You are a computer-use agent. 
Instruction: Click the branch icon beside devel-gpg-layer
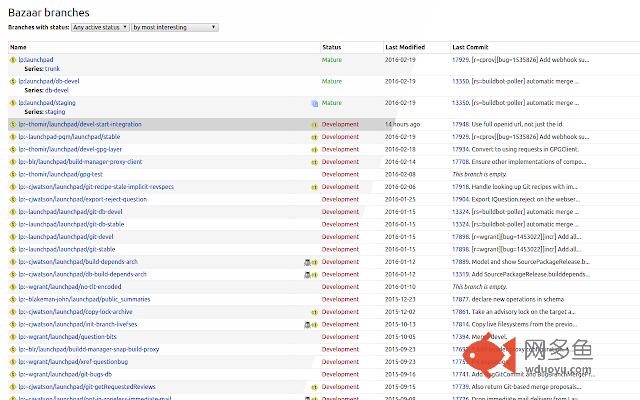(13, 149)
